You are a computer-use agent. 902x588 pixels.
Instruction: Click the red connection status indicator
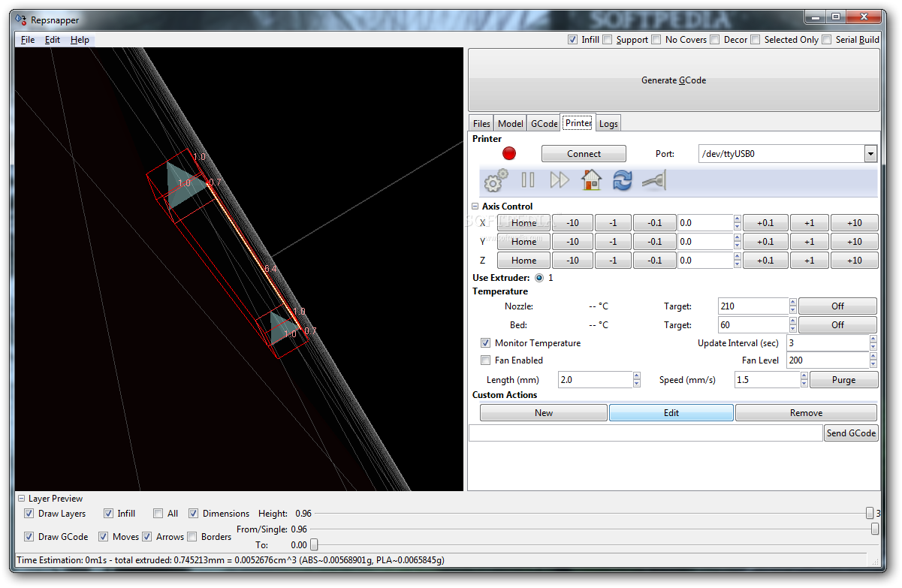point(509,153)
